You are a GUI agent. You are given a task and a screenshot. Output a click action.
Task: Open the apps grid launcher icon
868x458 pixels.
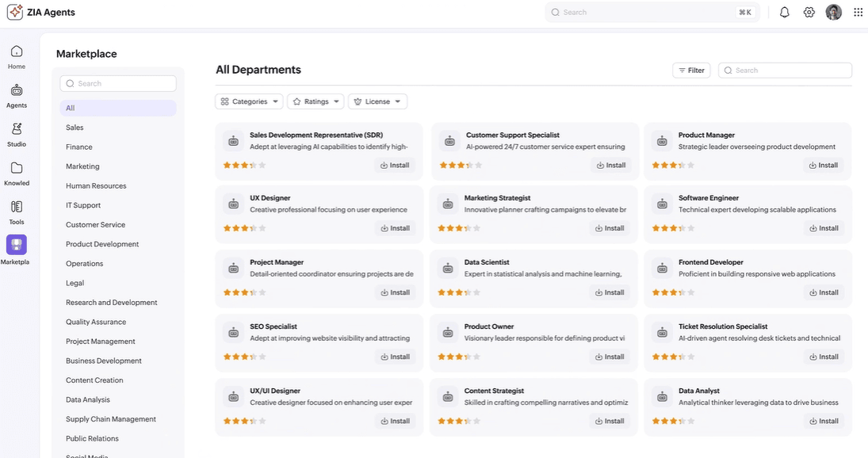pyautogui.click(x=858, y=13)
